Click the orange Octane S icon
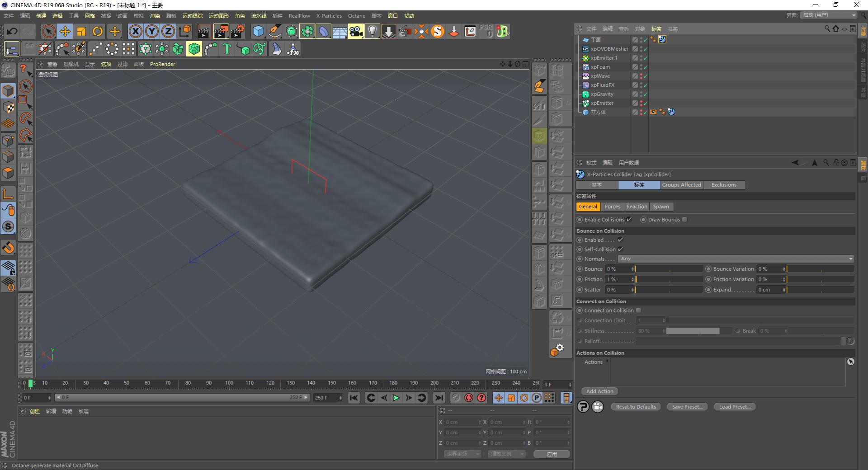The width and height of the screenshot is (868, 470). click(437, 31)
